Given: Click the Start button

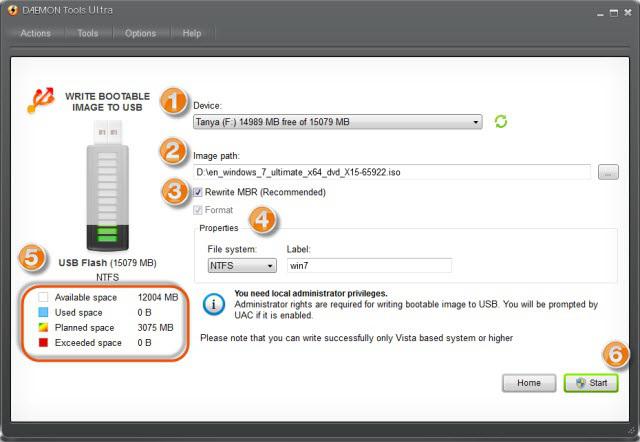Looking at the screenshot, I should coord(591,383).
